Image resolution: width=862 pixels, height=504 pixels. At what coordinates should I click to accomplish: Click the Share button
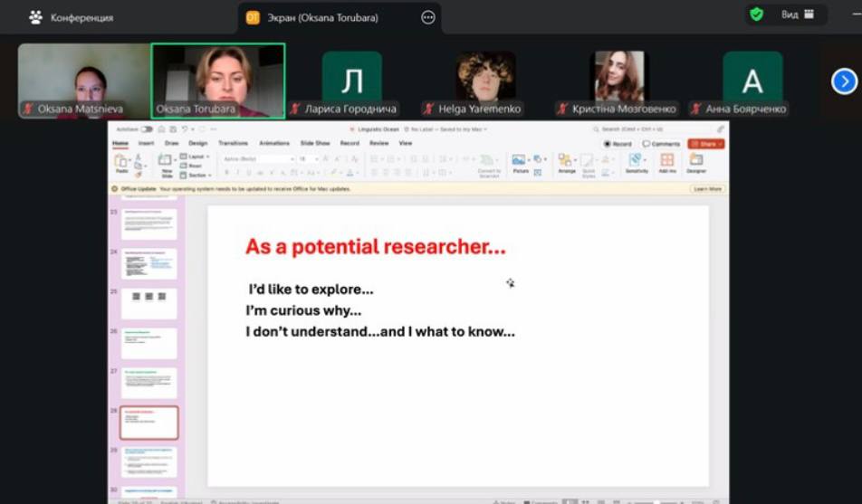(705, 143)
